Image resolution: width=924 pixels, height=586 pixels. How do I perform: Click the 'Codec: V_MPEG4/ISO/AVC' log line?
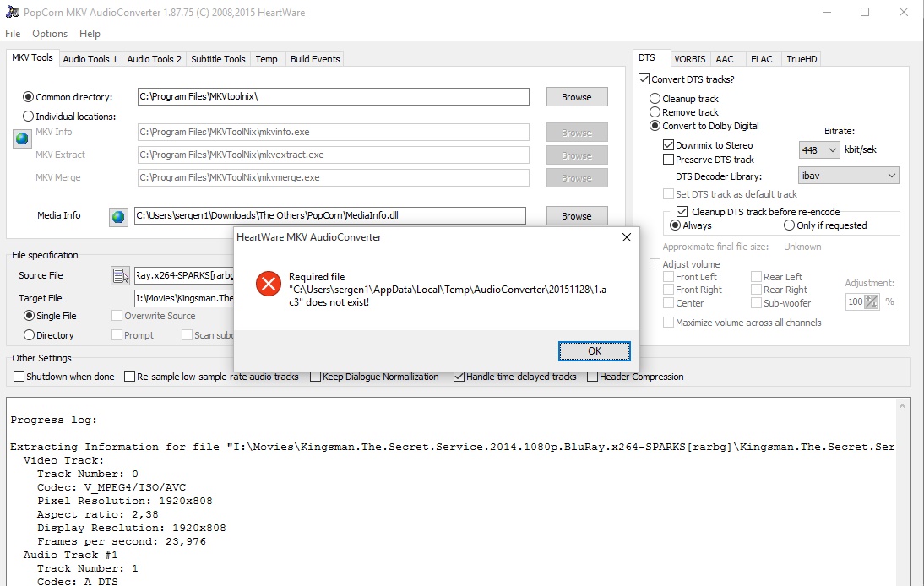point(111,488)
